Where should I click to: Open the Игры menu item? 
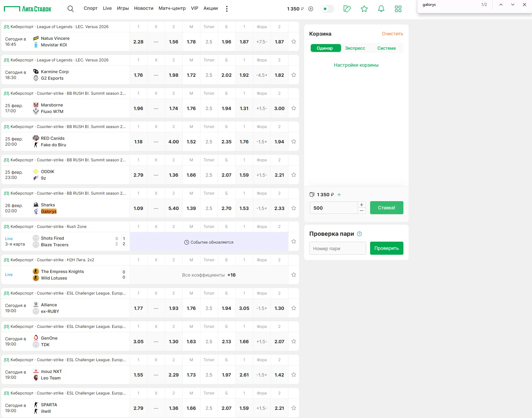tap(123, 8)
